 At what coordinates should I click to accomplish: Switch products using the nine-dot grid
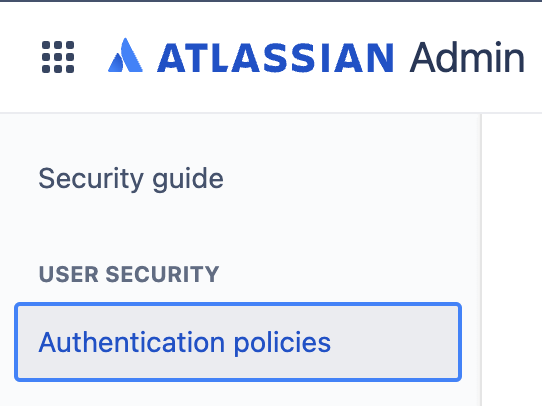coord(58,57)
